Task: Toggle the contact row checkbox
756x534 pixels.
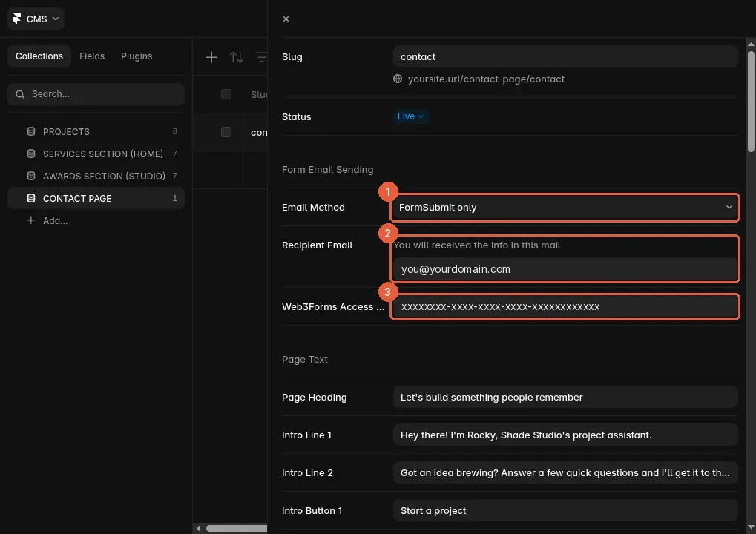Action: (x=226, y=132)
